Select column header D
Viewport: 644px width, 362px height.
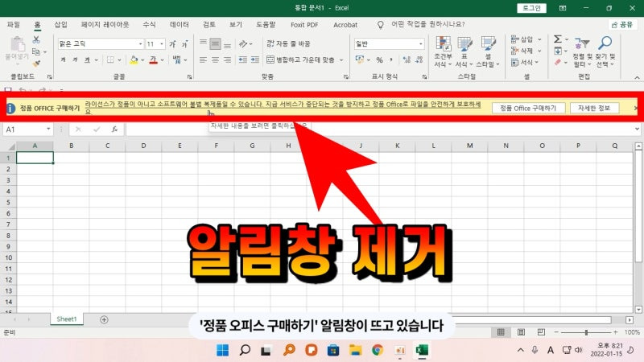(x=143, y=146)
